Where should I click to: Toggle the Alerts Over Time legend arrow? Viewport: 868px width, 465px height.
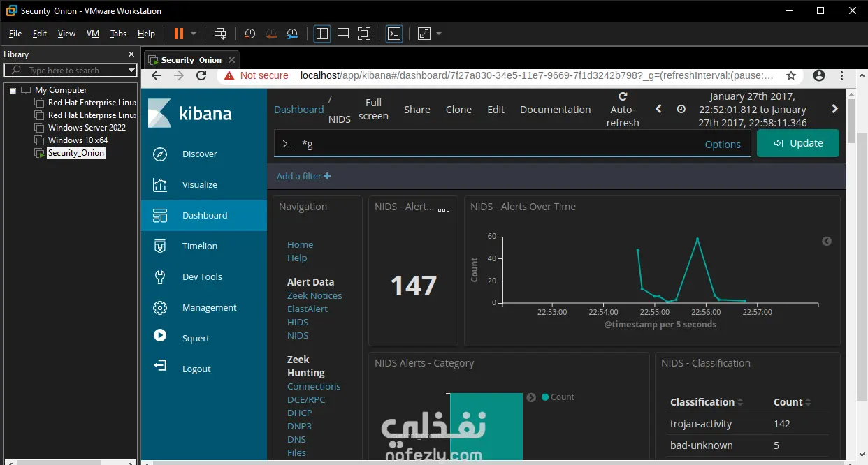[x=827, y=241]
